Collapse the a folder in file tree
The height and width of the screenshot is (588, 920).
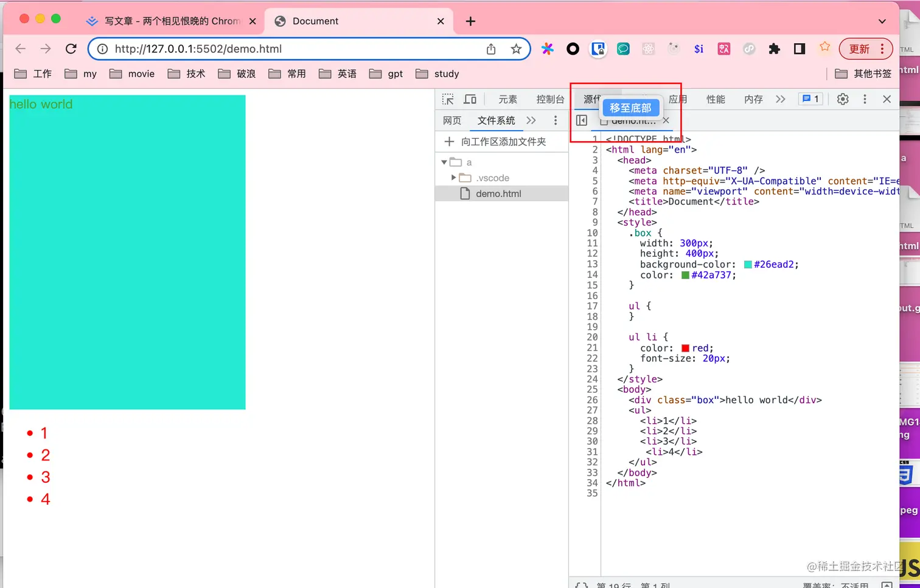coord(444,162)
